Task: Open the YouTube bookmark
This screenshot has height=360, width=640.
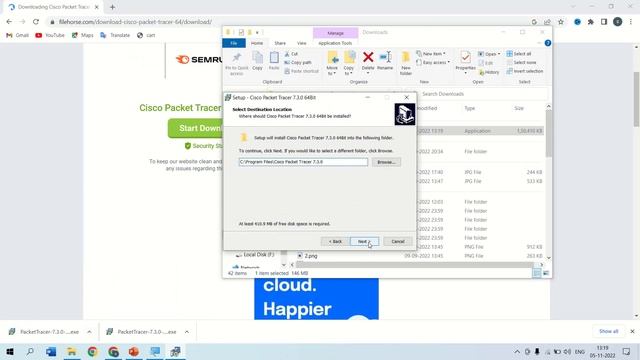Action: 50,36
